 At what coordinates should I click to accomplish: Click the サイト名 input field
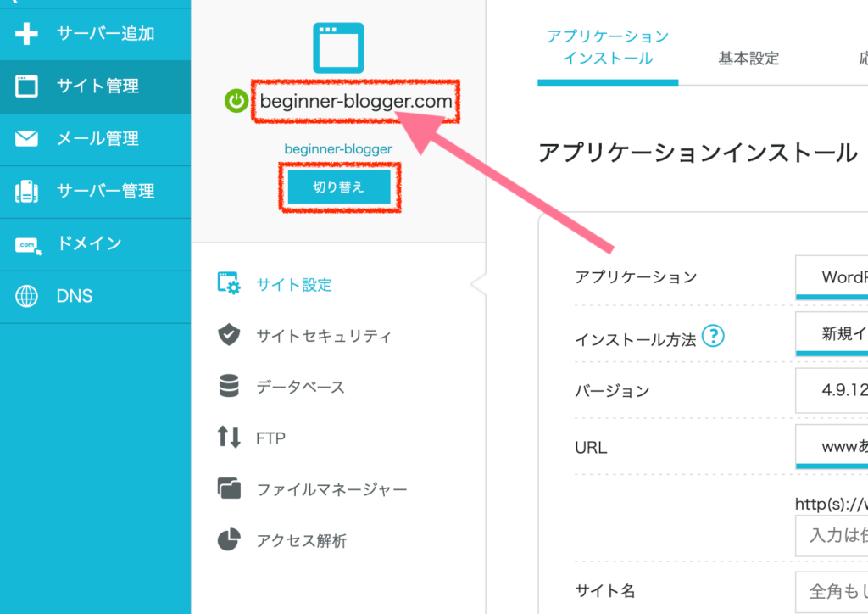(832, 591)
